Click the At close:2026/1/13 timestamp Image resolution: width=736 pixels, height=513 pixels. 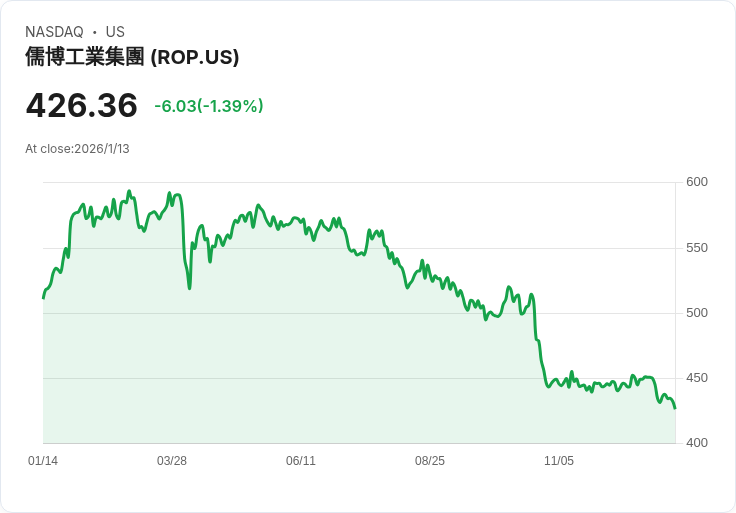77,149
